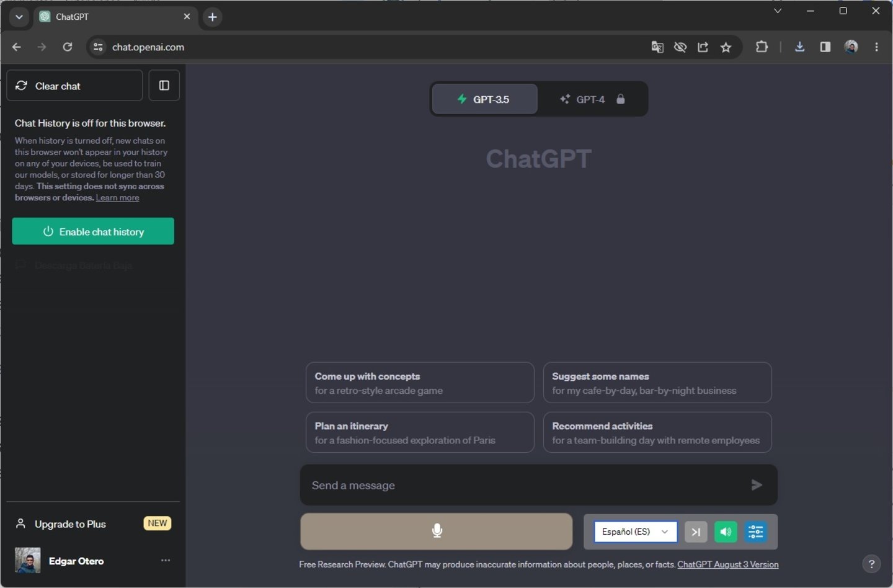This screenshot has width=893, height=588.
Task: Close the ChatGPT browser tab
Action: [187, 17]
